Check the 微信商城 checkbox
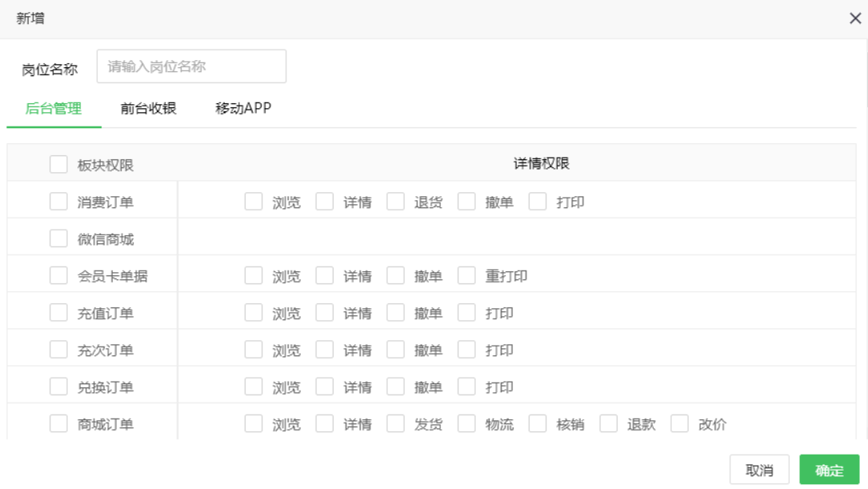The image size is (868, 489). (x=58, y=238)
